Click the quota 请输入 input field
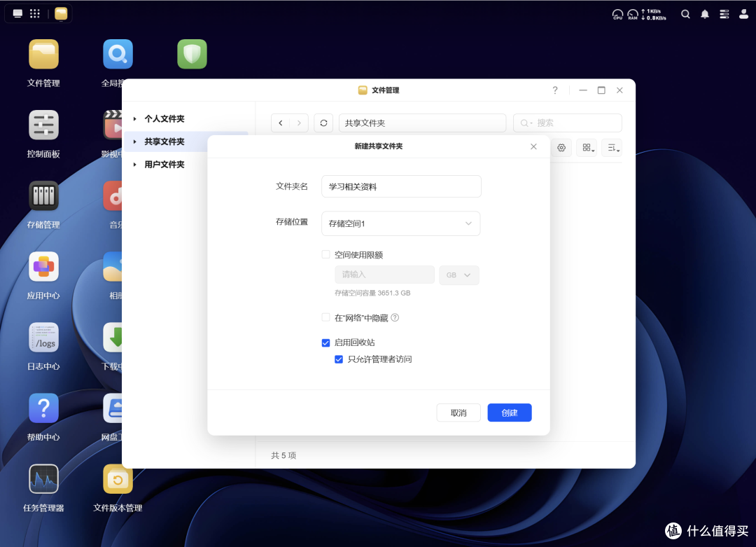 [384, 275]
